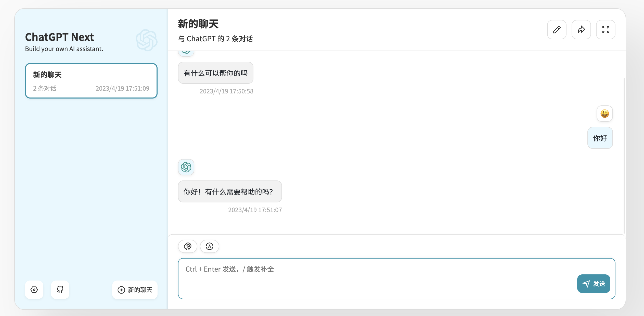Click the ChatGPT Next title
This screenshot has height=316, width=644.
[59, 37]
